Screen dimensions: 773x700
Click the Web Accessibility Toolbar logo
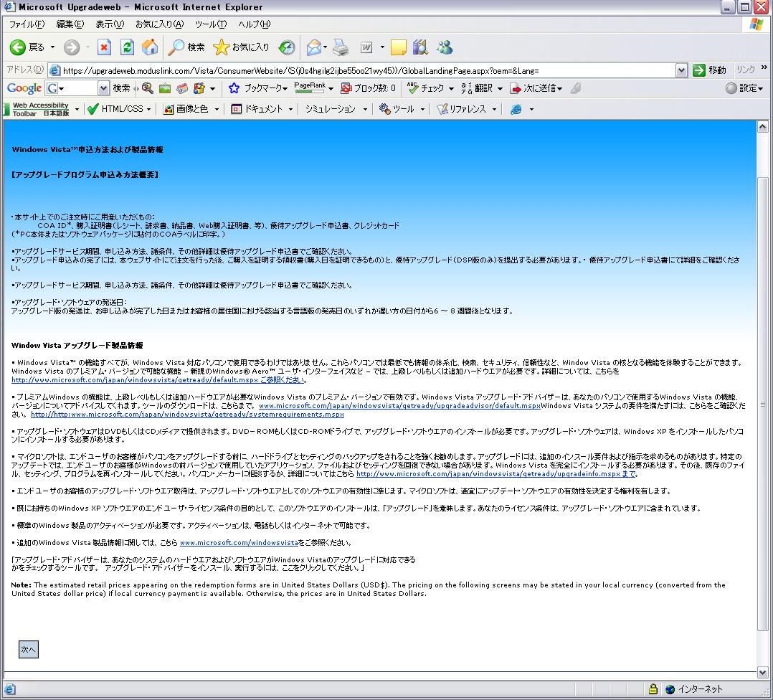[36, 109]
